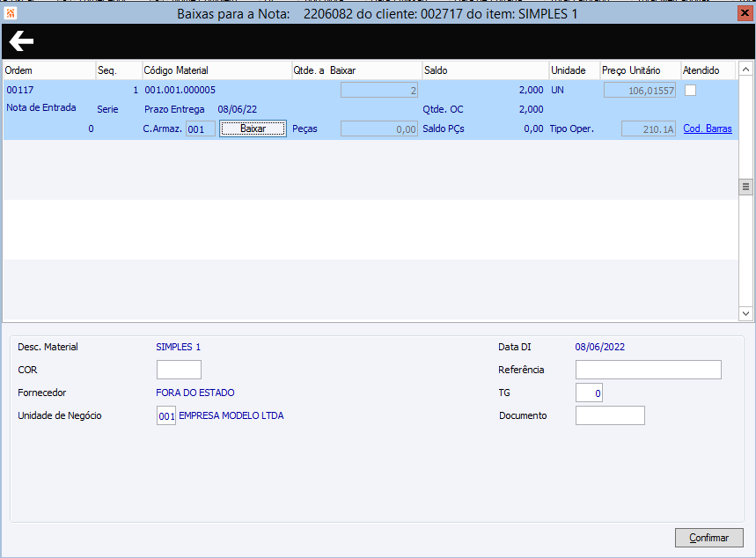
Task: Close the Baixas para a Nota window
Action: point(745,13)
